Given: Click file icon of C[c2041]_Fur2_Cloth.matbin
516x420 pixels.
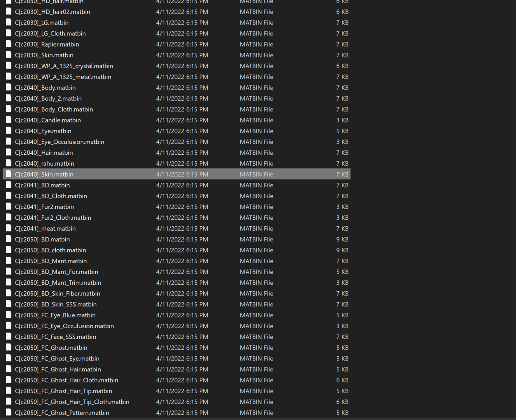Looking at the screenshot, I should point(9,218).
